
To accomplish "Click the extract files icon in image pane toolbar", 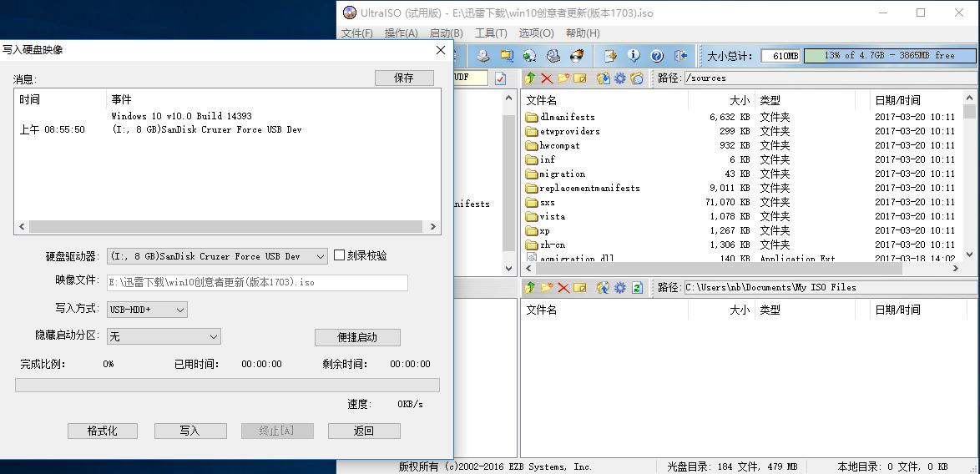I will (604, 78).
